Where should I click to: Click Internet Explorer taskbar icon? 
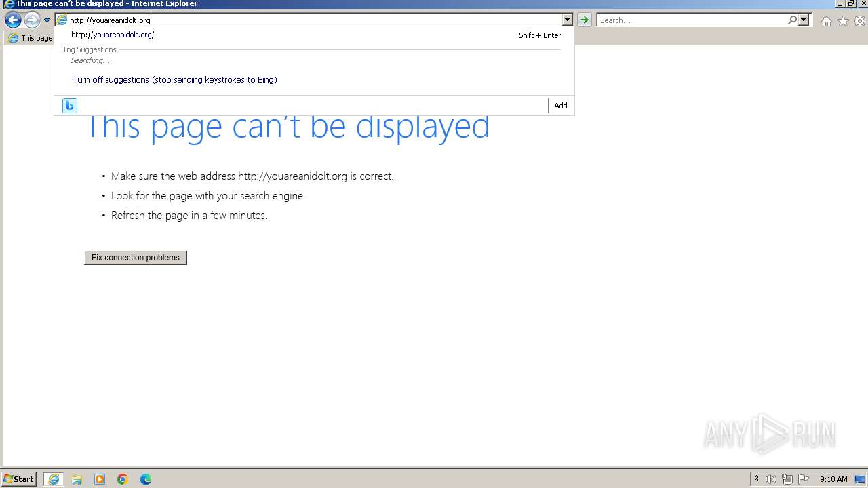tap(54, 479)
